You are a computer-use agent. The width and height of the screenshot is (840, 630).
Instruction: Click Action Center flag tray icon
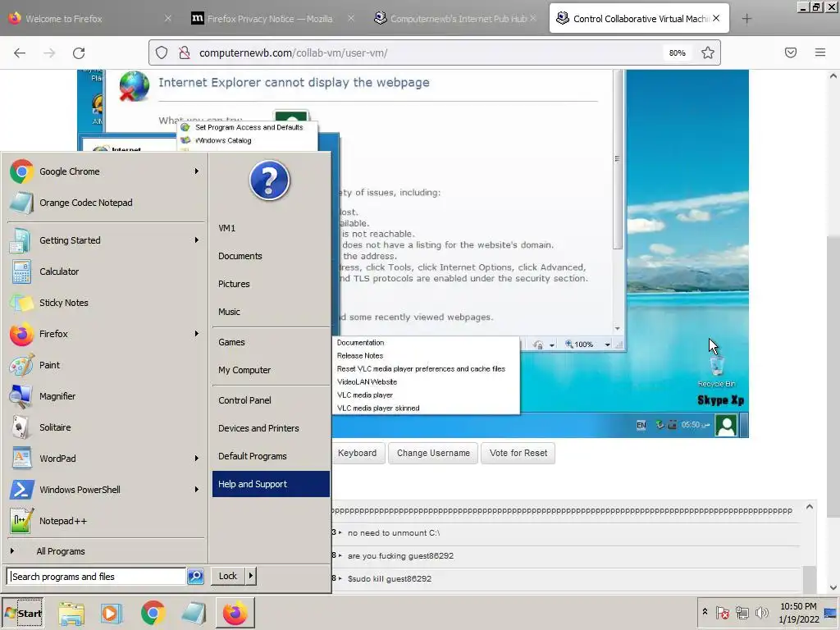click(722, 612)
